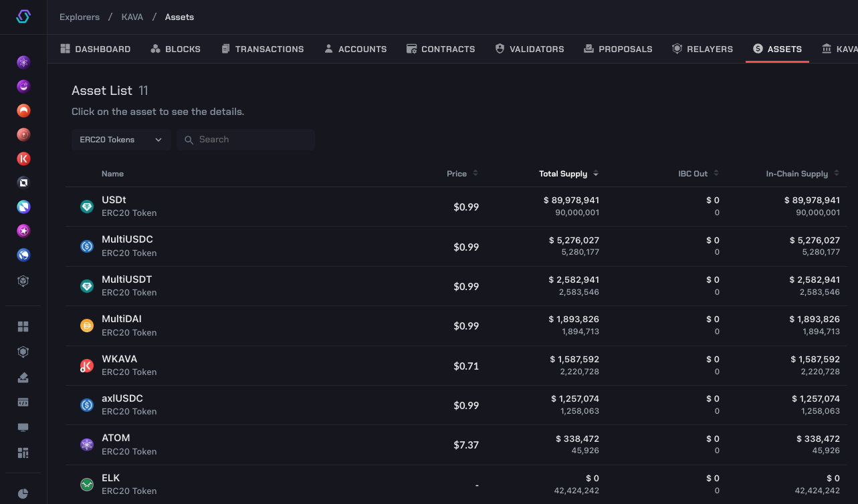The height and width of the screenshot is (504, 858).
Task: Select the dark square-logo chain icon in sidebar
Action: pyautogui.click(x=23, y=182)
